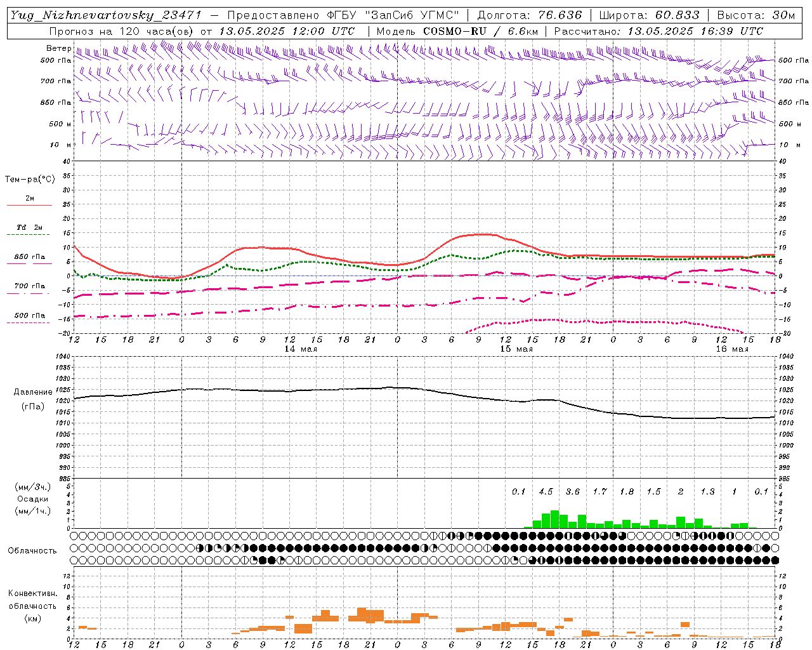Click the elevation label Высота: 30м
The image size is (812, 650).
pyautogui.click(x=756, y=15)
